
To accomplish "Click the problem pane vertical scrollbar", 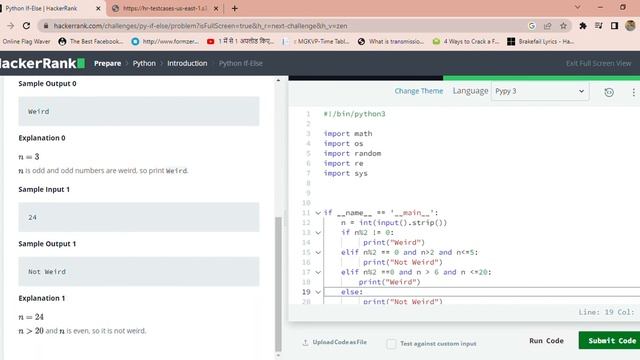I will pos(278,284).
